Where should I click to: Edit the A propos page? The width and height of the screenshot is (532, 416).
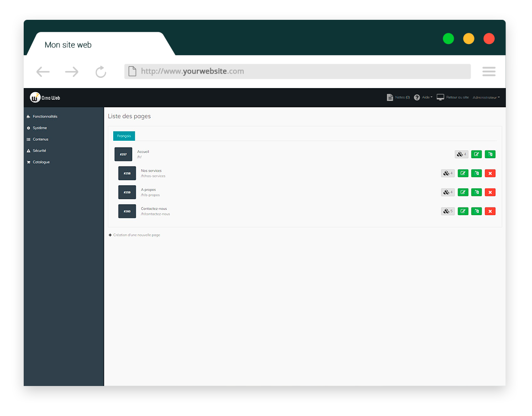(x=463, y=192)
